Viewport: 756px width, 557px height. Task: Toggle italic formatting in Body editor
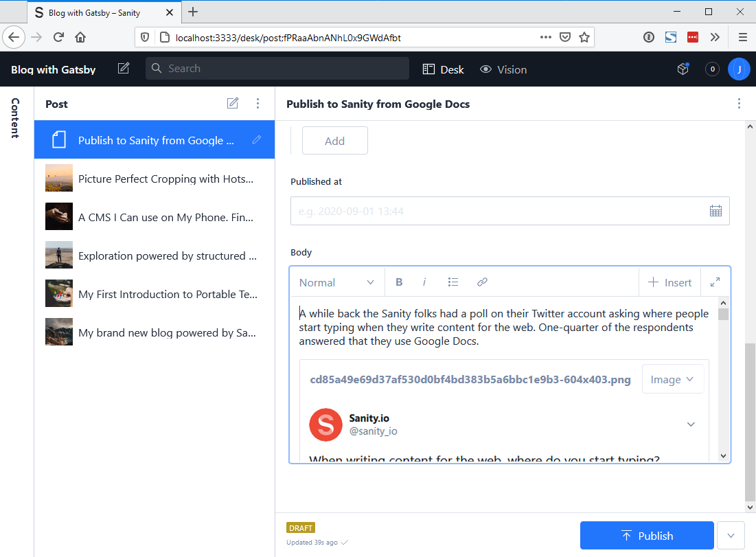(424, 282)
